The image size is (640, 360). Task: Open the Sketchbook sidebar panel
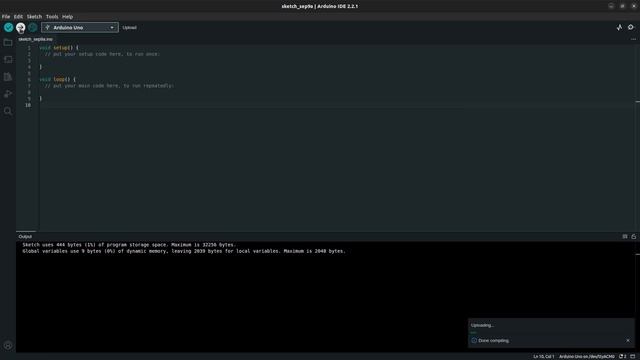(8, 42)
